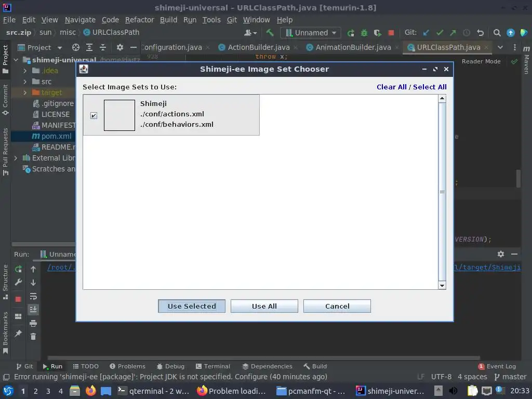Open the Refactor menu

(139, 20)
